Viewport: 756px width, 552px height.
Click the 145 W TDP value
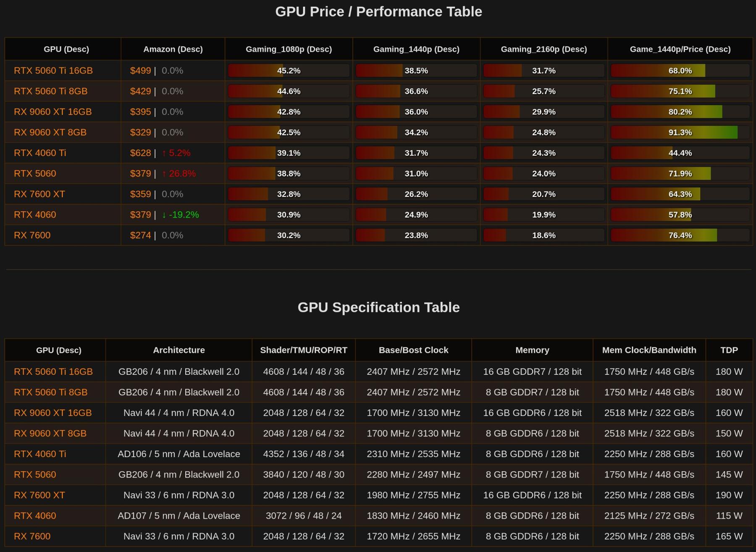pos(729,474)
